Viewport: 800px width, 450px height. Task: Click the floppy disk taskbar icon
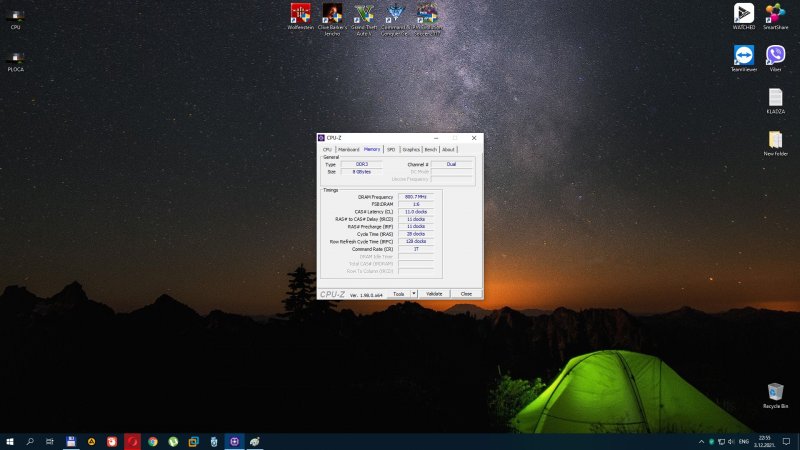tap(71, 441)
